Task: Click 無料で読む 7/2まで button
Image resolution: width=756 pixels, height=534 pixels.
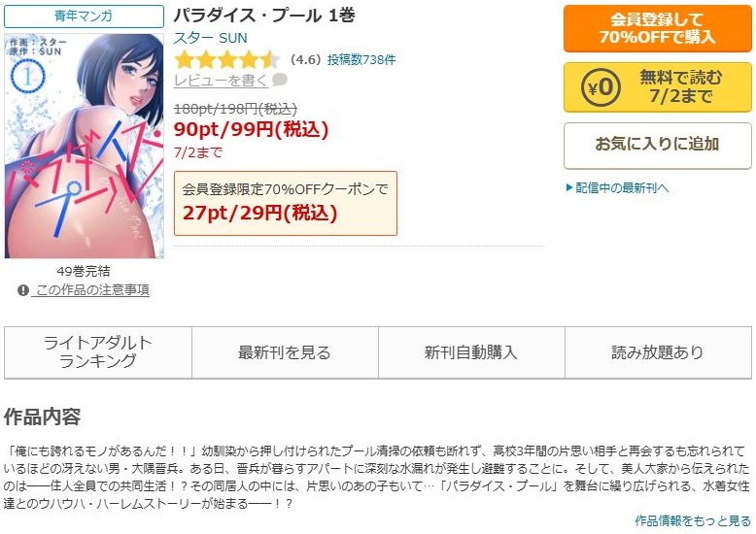Action: pyautogui.click(x=658, y=87)
